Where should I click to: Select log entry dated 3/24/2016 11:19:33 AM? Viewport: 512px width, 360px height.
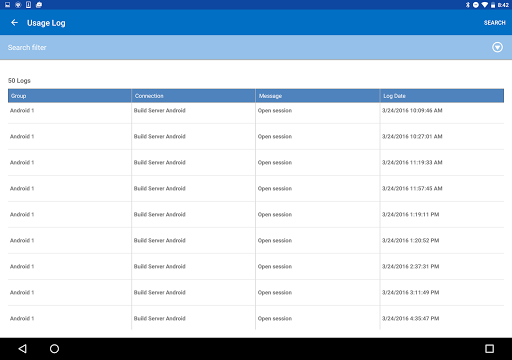pyautogui.click(x=256, y=162)
